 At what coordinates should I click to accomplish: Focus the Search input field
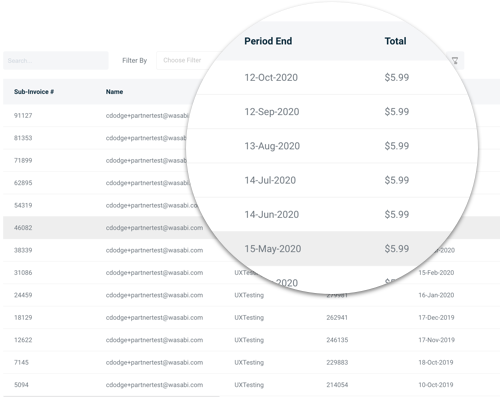[56, 60]
